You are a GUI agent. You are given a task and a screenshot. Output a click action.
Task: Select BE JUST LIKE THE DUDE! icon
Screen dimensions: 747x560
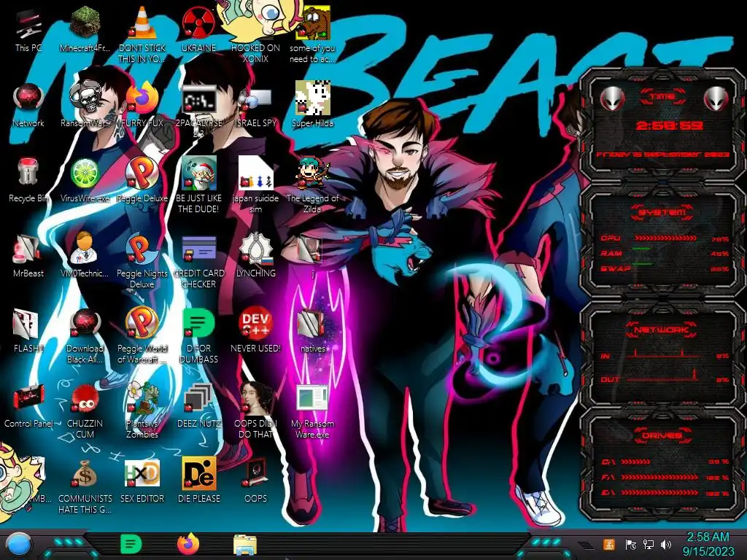point(198,174)
